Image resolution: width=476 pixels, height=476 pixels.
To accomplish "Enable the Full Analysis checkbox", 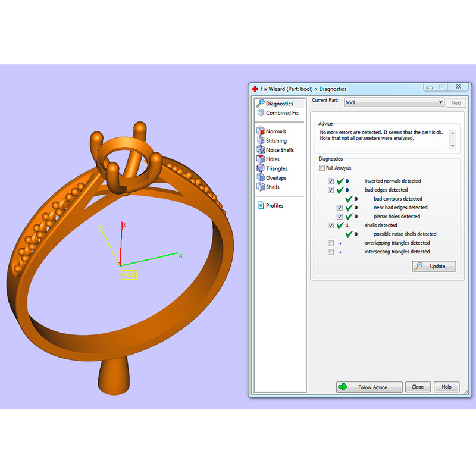I will (322, 168).
